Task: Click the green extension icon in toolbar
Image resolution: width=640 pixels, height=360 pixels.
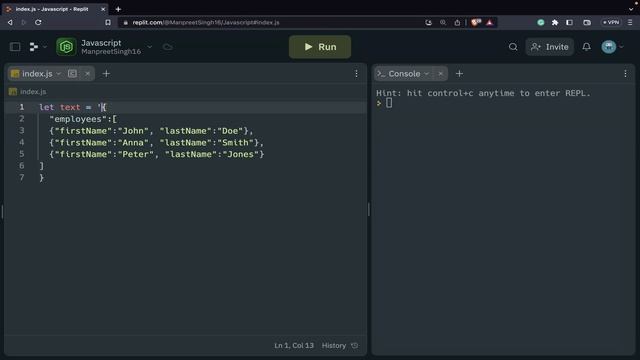Action: click(x=541, y=22)
